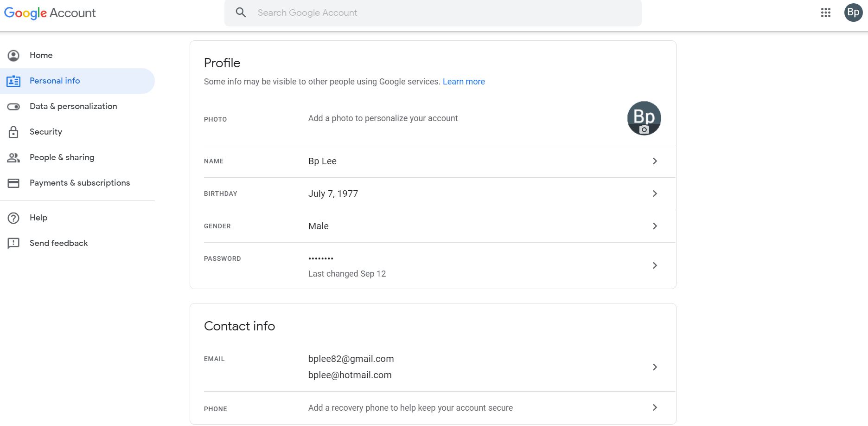The image size is (868, 426).
Task: Select Personal info menu item
Action: pos(77,81)
